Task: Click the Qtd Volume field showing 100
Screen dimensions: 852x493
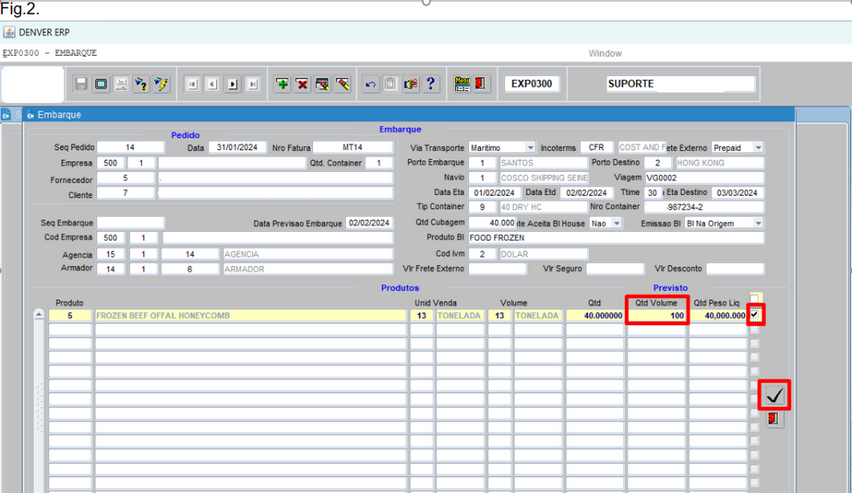Action: [x=655, y=315]
